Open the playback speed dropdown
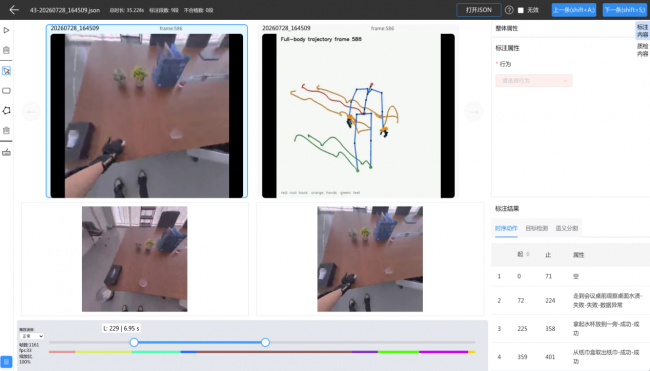 point(32,336)
